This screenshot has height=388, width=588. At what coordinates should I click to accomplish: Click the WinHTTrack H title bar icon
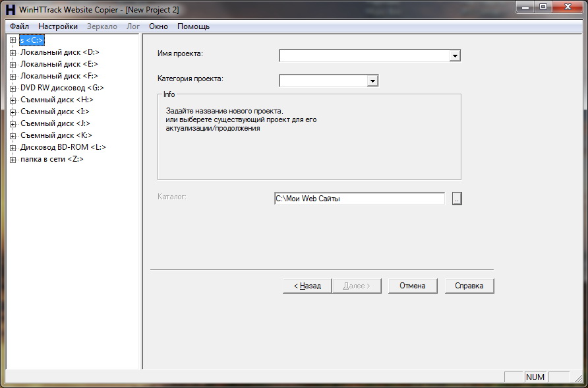11,9
